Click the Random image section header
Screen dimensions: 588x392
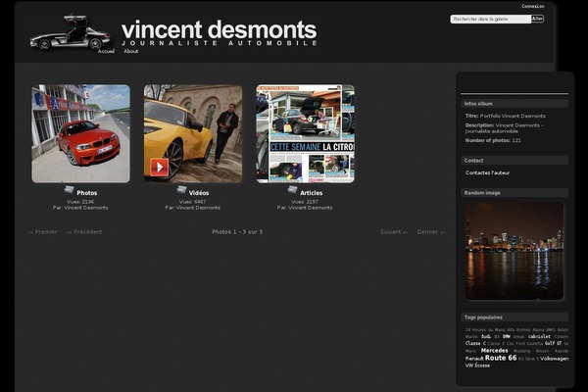514,193
